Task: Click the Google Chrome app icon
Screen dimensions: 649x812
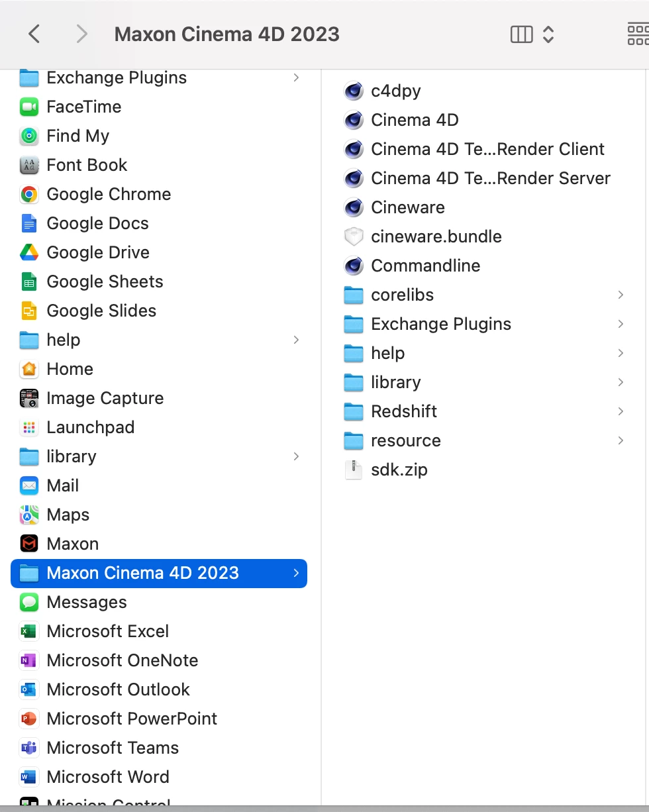Action: coord(29,194)
